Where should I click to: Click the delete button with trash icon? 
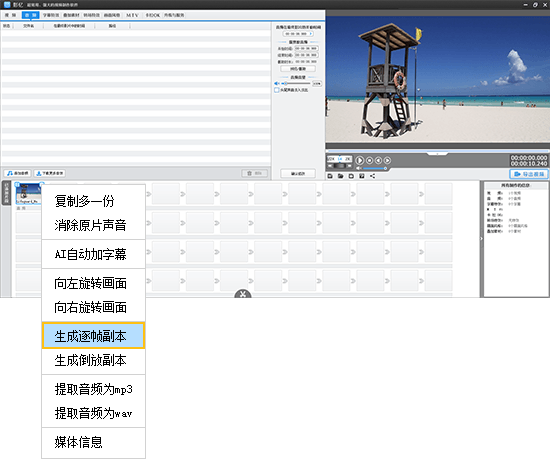254,173
